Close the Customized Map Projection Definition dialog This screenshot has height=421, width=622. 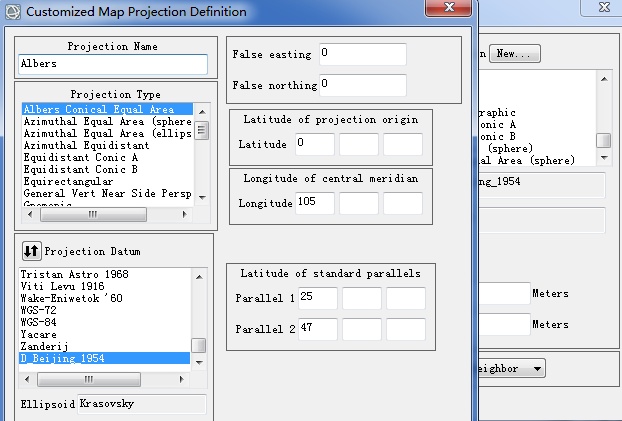[448, 7]
